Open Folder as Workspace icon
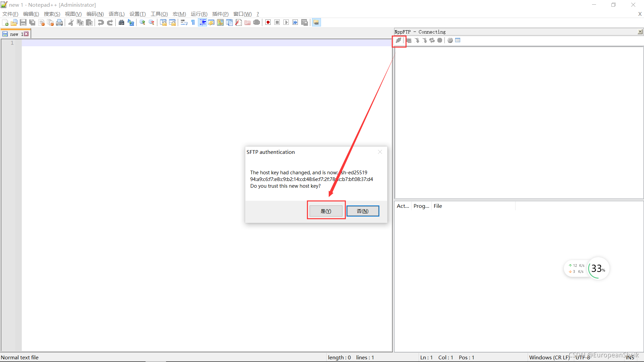The height and width of the screenshot is (362, 644). pyautogui.click(x=248, y=22)
